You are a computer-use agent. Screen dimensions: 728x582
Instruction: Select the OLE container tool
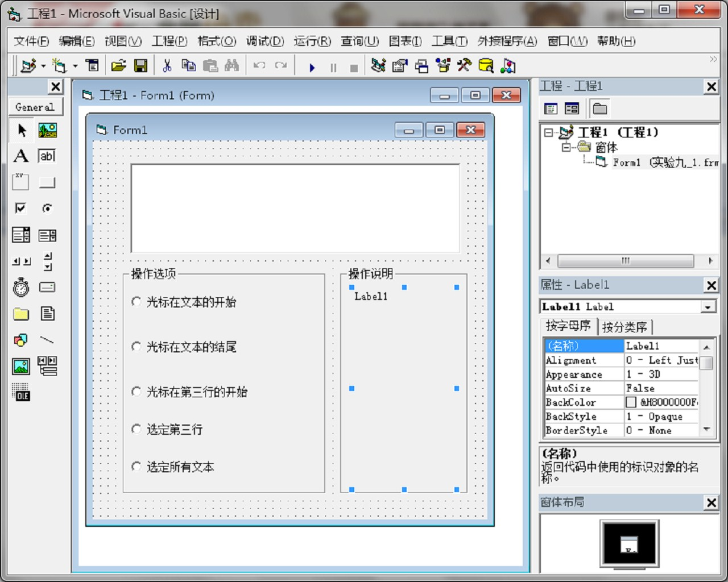point(21,393)
